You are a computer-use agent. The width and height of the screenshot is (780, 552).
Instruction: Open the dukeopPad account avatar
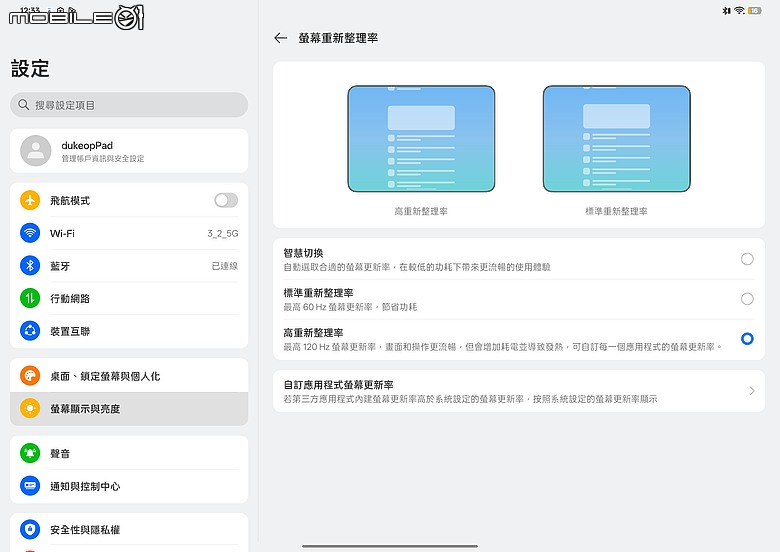pos(35,151)
